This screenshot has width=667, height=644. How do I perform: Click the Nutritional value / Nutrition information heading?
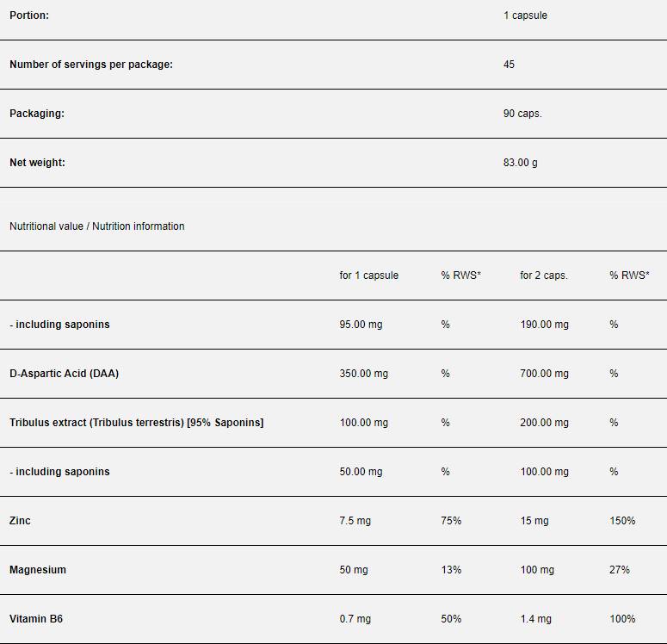tap(96, 226)
